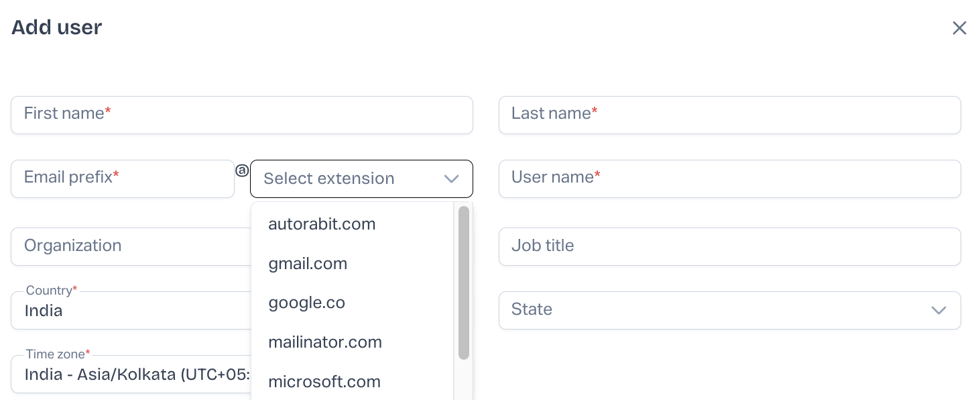The height and width of the screenshot is (400, 980).
Task: Choose microsoft.com as email extension
Action: click(324, 382)
